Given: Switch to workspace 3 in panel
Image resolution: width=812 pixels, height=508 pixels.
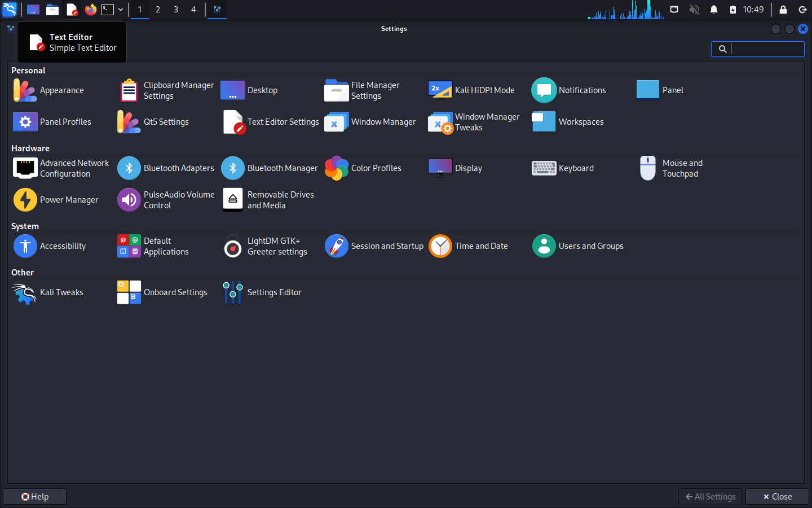Looking at the screenshot, I should point(176,10).
